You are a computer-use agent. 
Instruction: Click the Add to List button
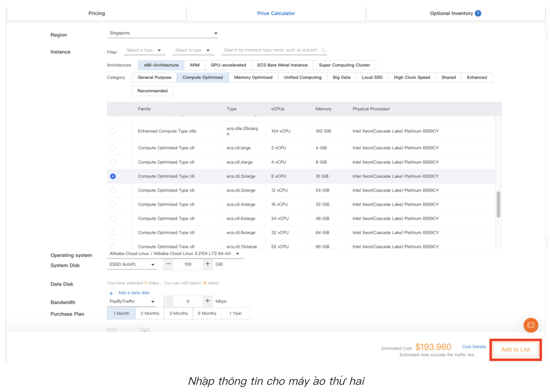pos(515,349)
